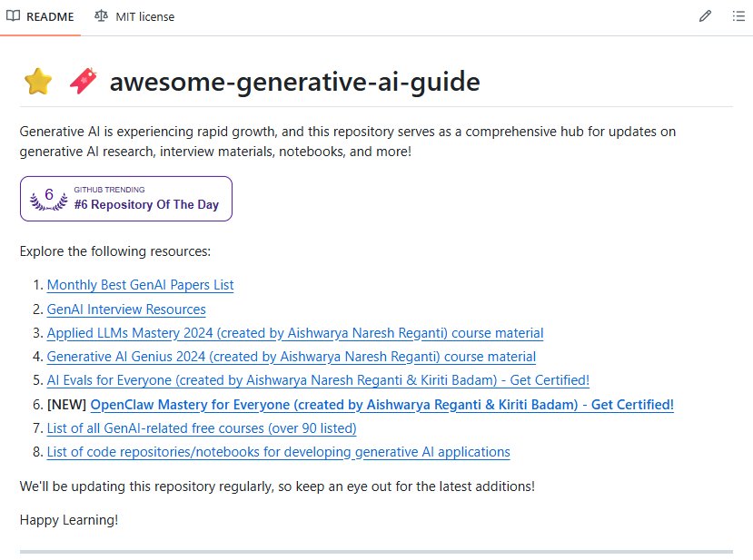The image size is (753, 560).
Task: Open the #6 Repository Of The Day badge
Action: 126,199
